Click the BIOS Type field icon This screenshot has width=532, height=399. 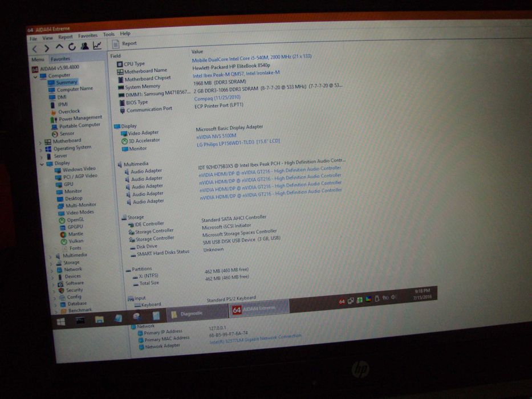122,103
